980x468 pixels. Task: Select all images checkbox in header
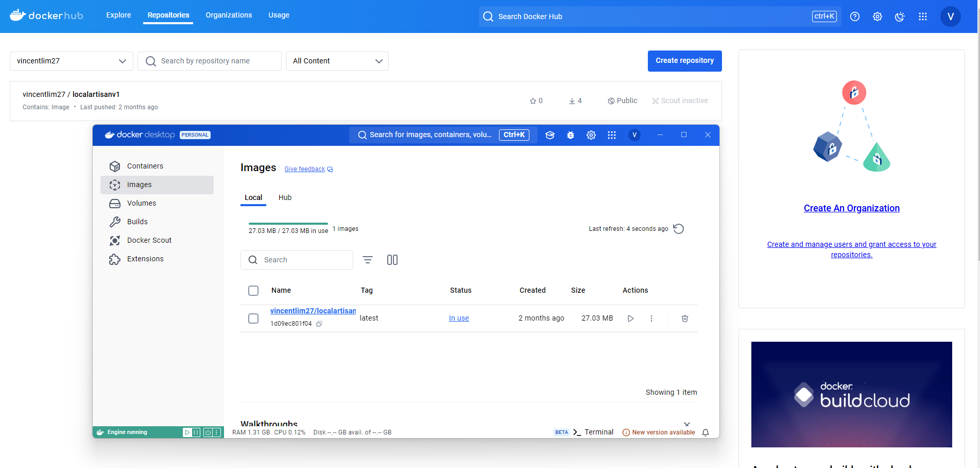click(253, 291)
